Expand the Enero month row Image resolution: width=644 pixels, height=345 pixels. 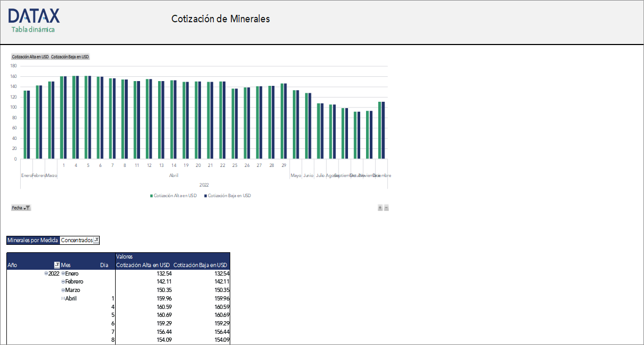pos(63,273)
